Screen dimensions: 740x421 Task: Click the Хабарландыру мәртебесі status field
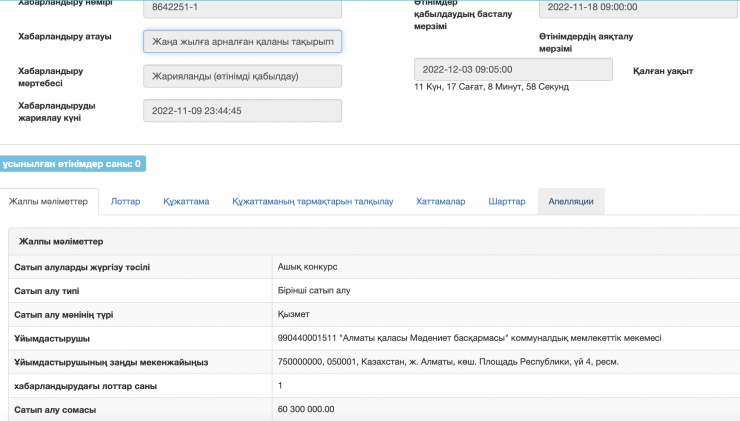(x=242, y=76)
